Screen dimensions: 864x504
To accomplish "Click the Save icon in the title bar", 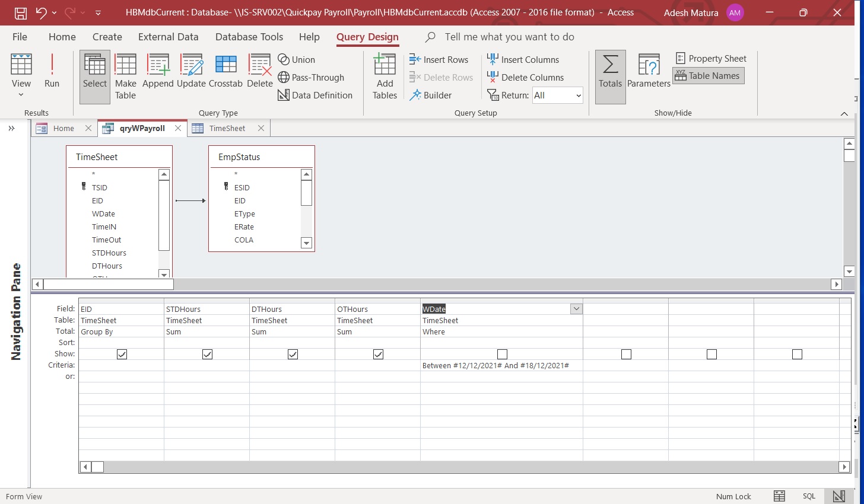I will pyautogui.click(x=20, y=12).
